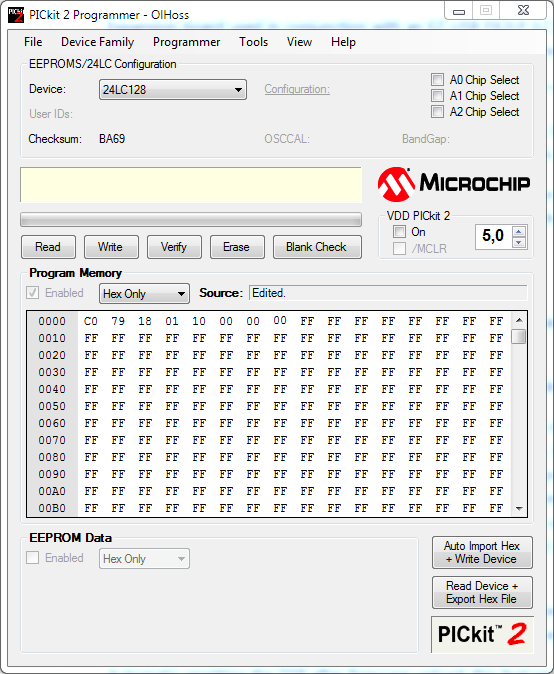Enable A1 Chip Select checkbox

pos(438,95)
